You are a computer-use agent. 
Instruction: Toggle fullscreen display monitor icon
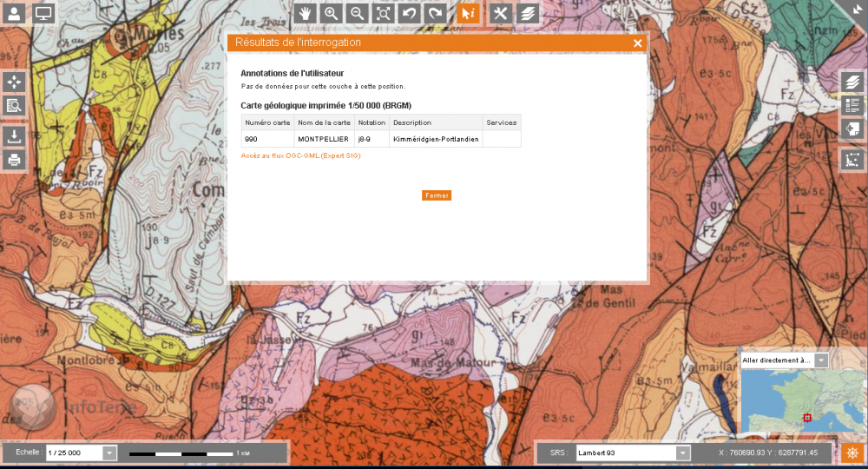point(43,13)
